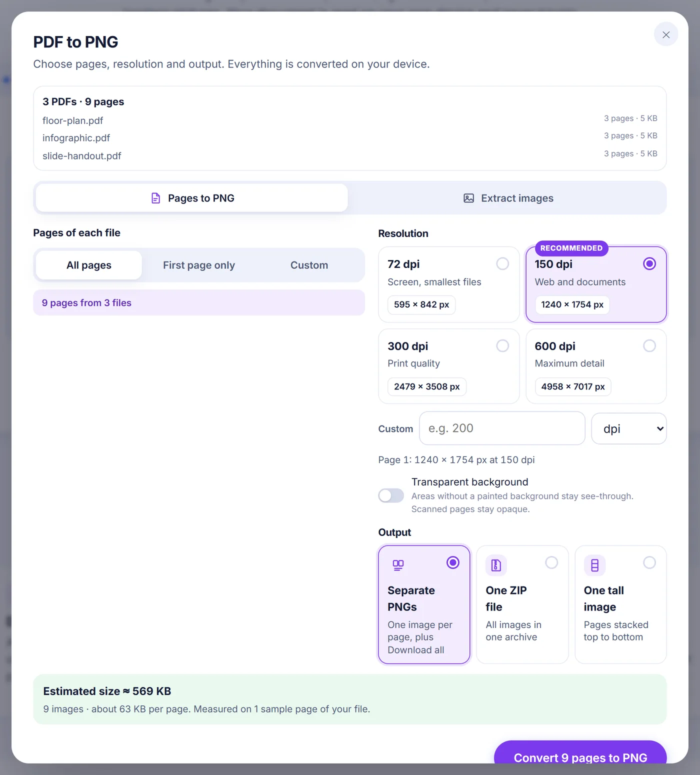Select the 600 dpi radio button

pos(649,345)
